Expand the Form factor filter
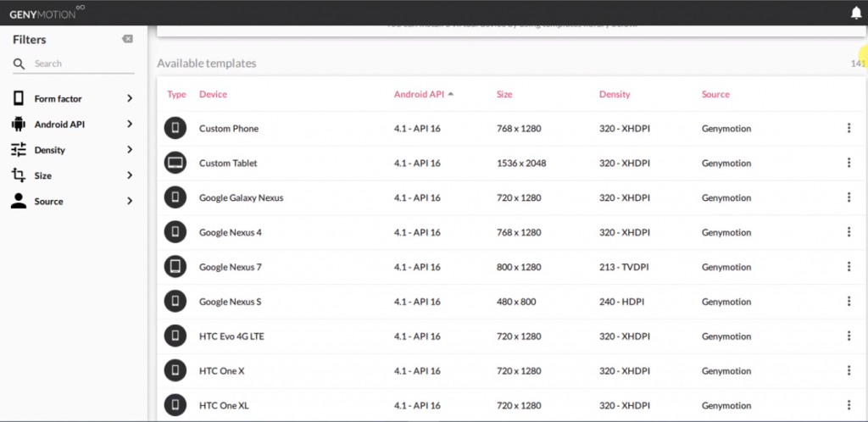The image size is (868, 422). tap(73, 98)
